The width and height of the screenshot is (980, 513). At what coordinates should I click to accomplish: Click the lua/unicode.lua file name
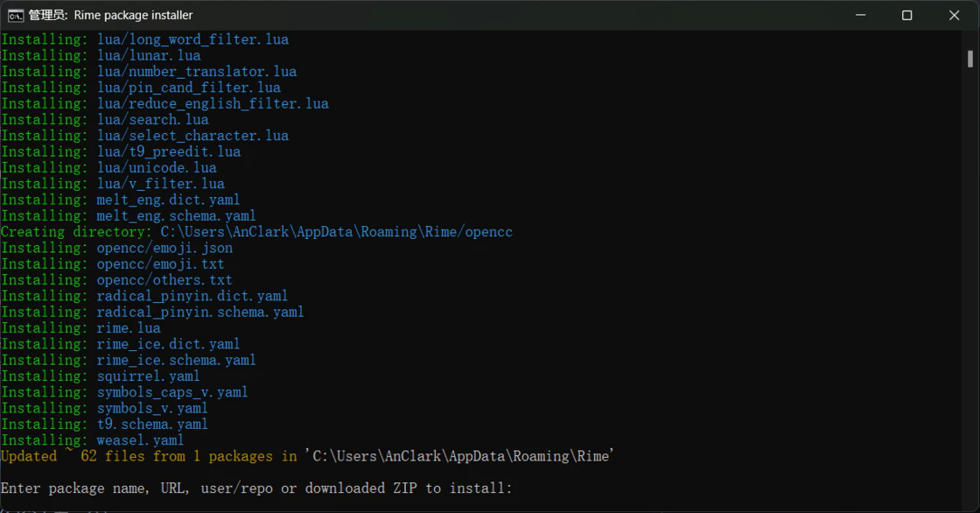(x=157, y=167)
